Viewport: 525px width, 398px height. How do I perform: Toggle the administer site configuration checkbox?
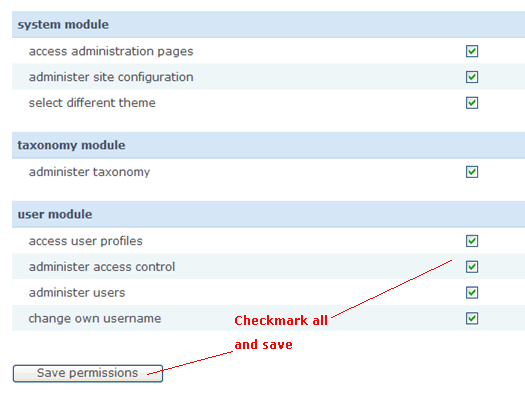coord(472,77)
